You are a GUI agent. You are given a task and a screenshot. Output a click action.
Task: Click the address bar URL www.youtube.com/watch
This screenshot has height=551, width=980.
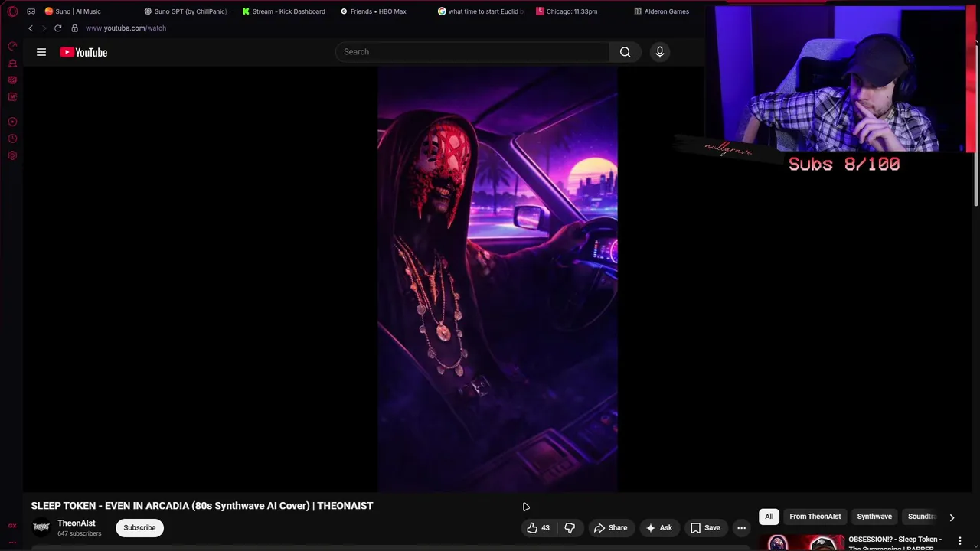126,28
